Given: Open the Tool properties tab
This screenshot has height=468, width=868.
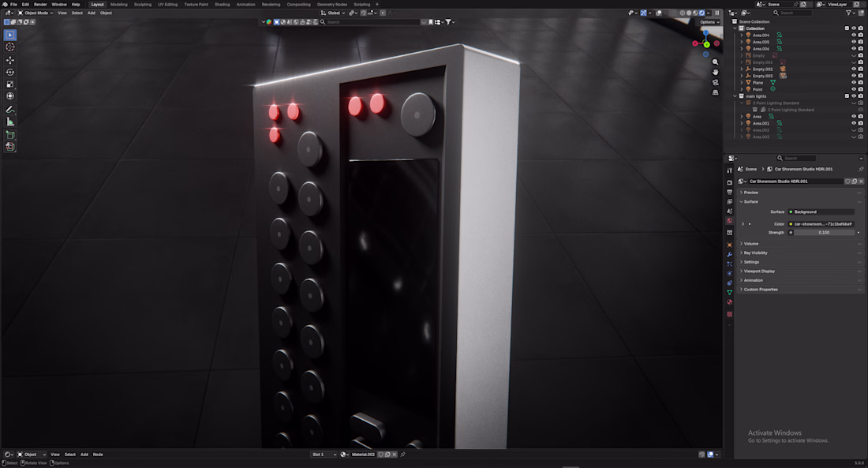Looking at the screenshot, I should [730, 170].
